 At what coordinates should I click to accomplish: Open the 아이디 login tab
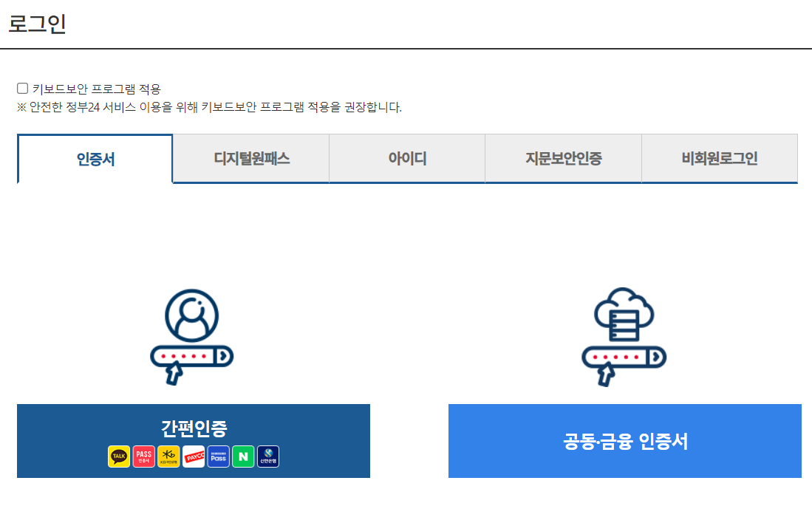407,158
